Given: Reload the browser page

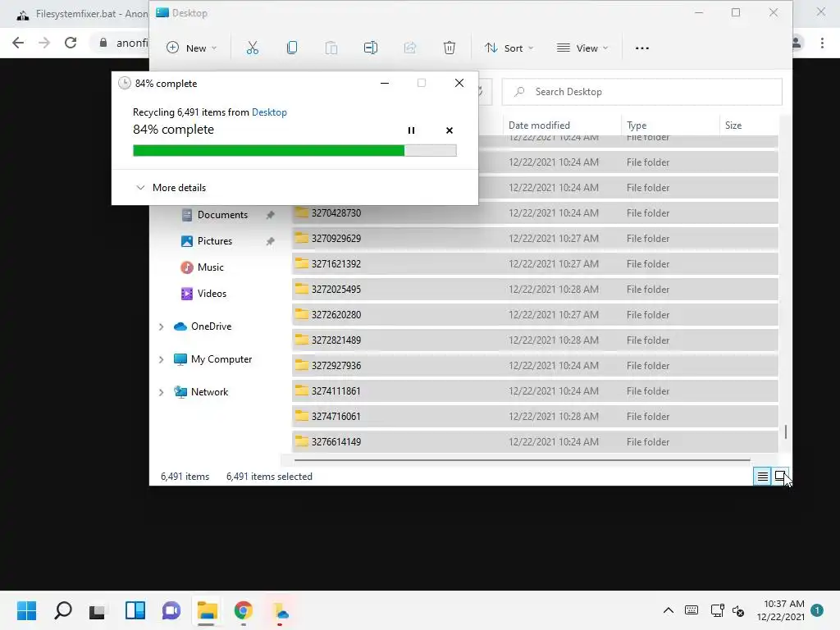Looking at the screenshot, I should click(x=71, y=43).
